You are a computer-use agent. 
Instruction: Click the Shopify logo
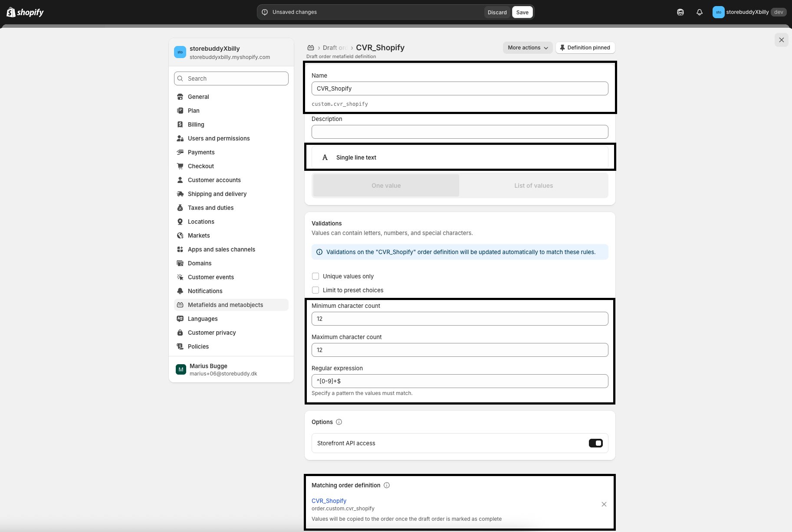(25, 12)
